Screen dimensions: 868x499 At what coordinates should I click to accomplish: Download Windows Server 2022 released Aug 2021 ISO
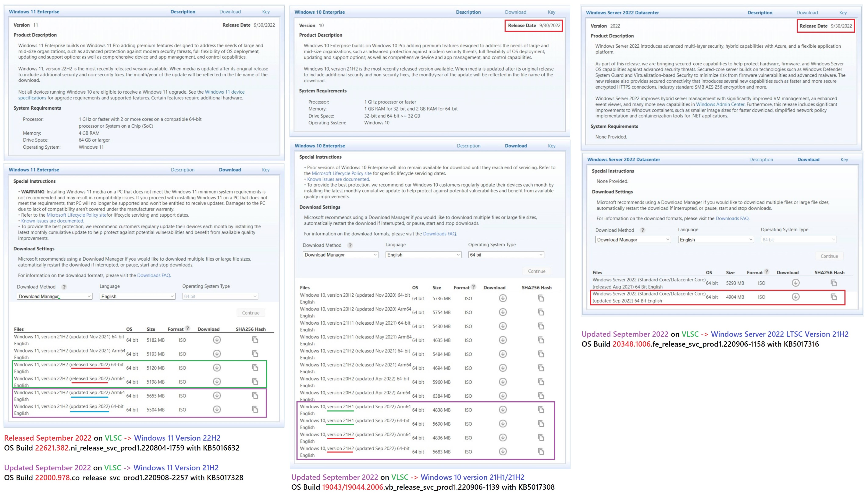[796, 283]
